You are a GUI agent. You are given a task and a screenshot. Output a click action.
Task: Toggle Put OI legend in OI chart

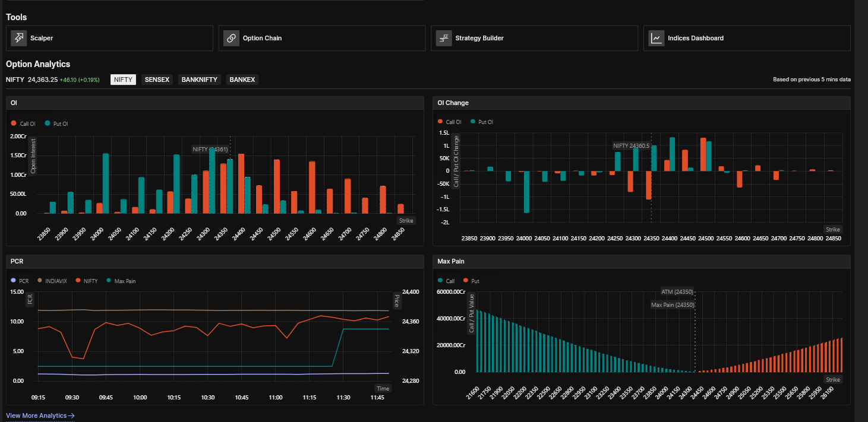pyautogui.click(x=56, y=123)
